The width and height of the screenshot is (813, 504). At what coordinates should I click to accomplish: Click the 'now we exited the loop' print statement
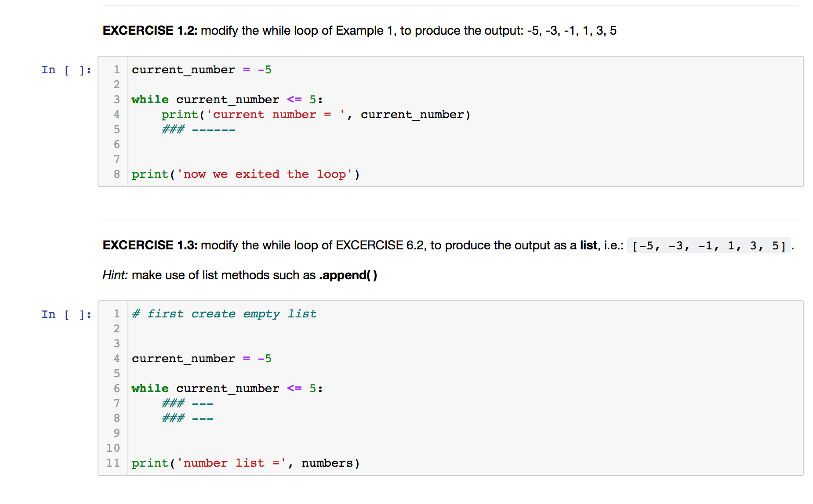click(245, 174)
